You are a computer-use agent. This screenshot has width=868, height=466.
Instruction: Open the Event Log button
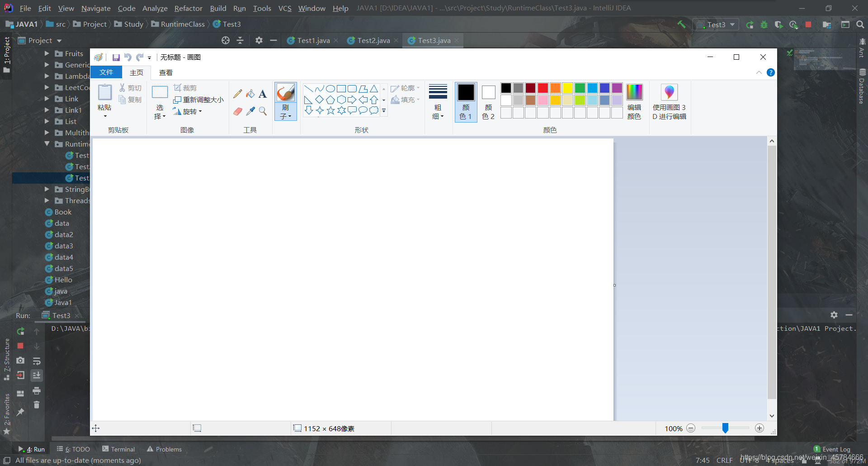(x=832, y=449)
